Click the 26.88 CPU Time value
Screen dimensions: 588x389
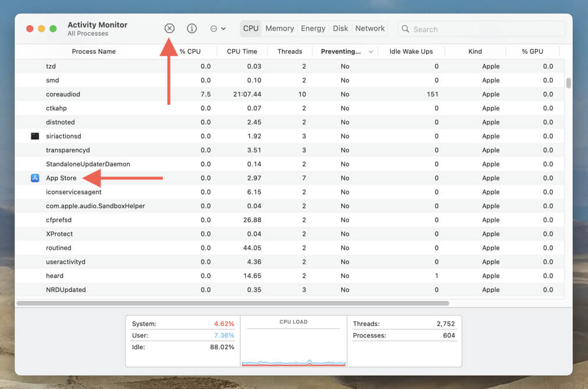(252, 220)
